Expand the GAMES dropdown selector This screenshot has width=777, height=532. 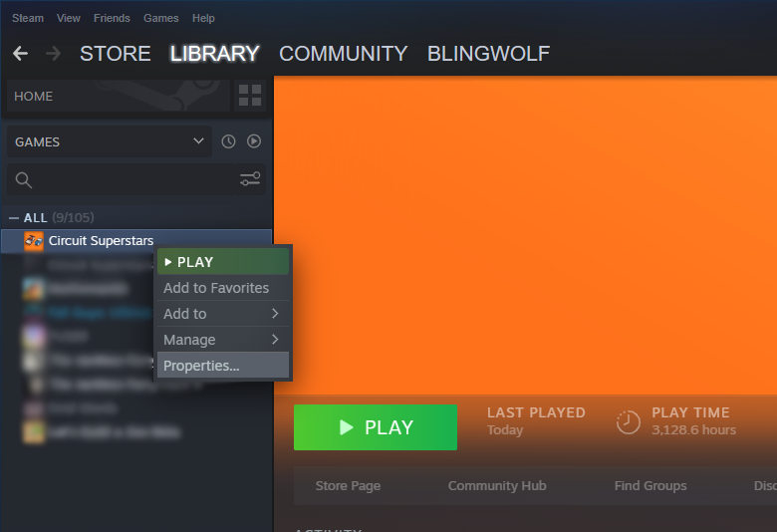tap(109, 141)
